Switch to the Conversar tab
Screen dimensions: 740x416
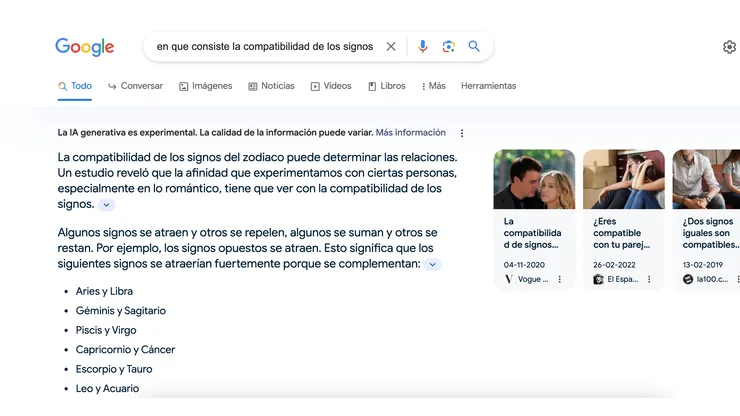[135, 86]
